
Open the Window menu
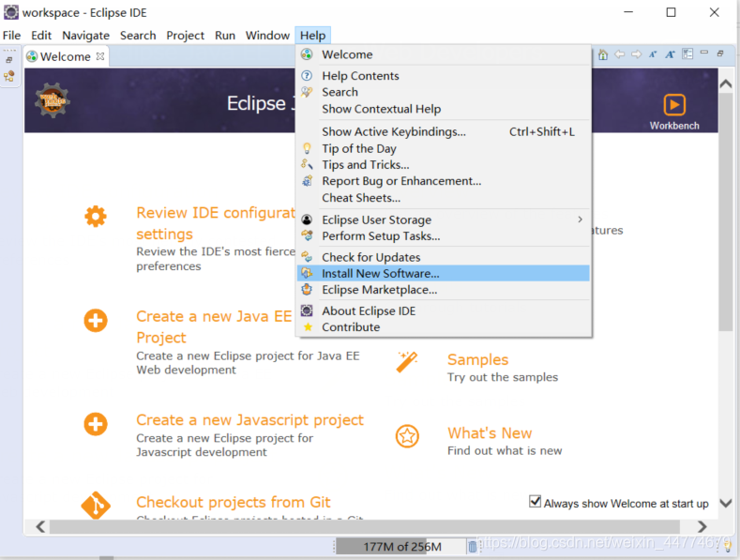[267, 36]
